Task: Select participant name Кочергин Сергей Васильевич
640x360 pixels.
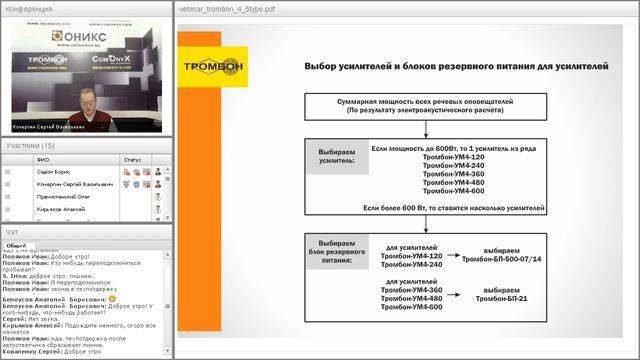Action: pos(75,184)
